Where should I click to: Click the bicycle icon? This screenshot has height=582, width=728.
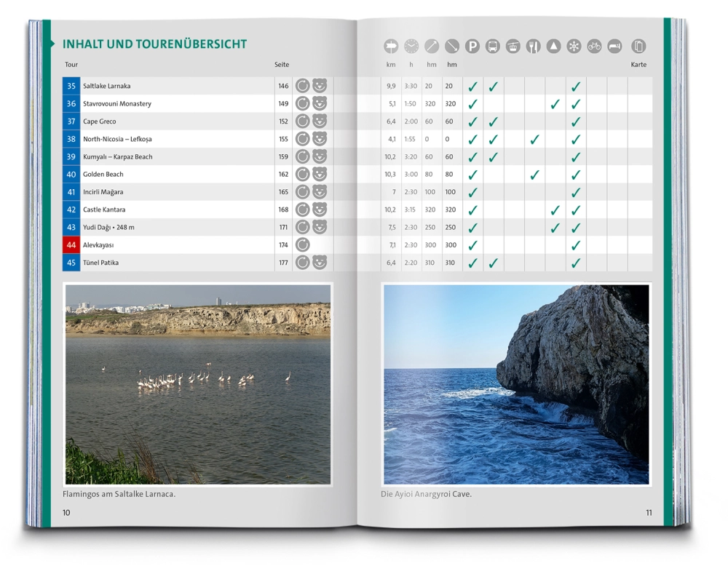coord(595,47)
